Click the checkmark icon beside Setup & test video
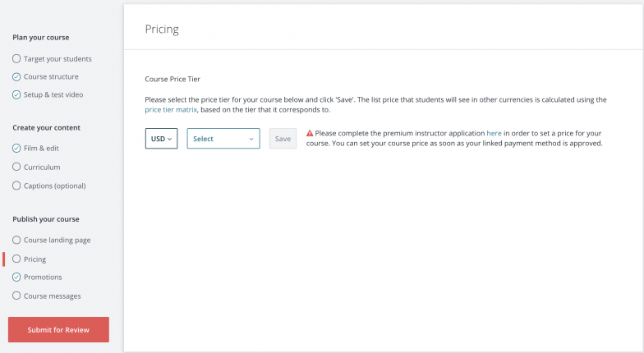 (16, 95)
